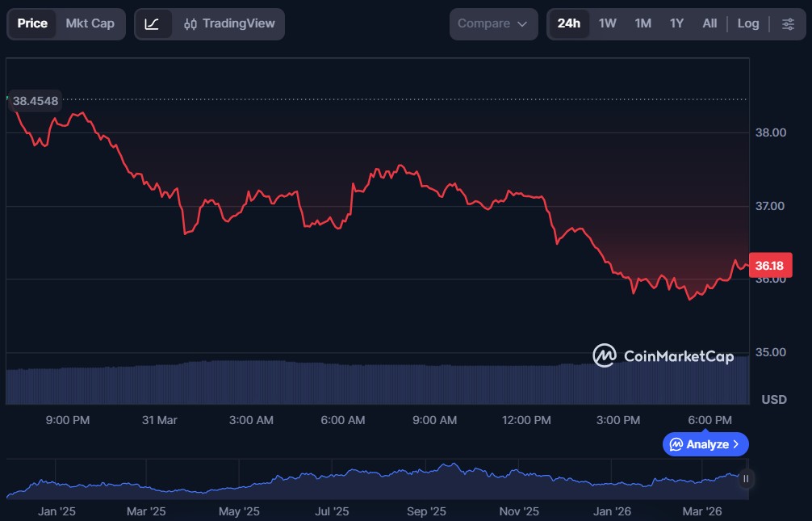Click the mini chart near Sep '25
This screenshot has height=521, width=812.
[x=426, y=477]
